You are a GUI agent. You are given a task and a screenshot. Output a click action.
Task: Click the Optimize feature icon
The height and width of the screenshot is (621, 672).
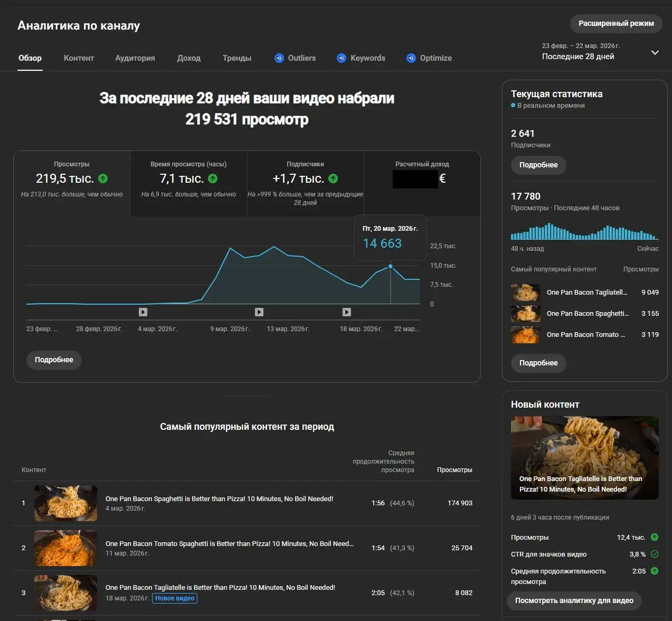tap(411, 58)
